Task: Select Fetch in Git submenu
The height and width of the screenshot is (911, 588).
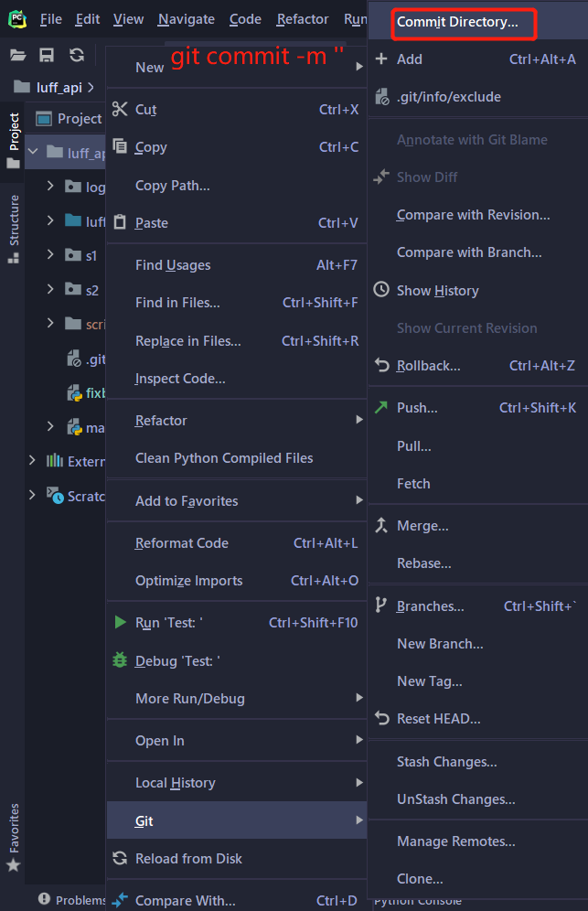Action: pyautogui.click(x=477, y=483)
